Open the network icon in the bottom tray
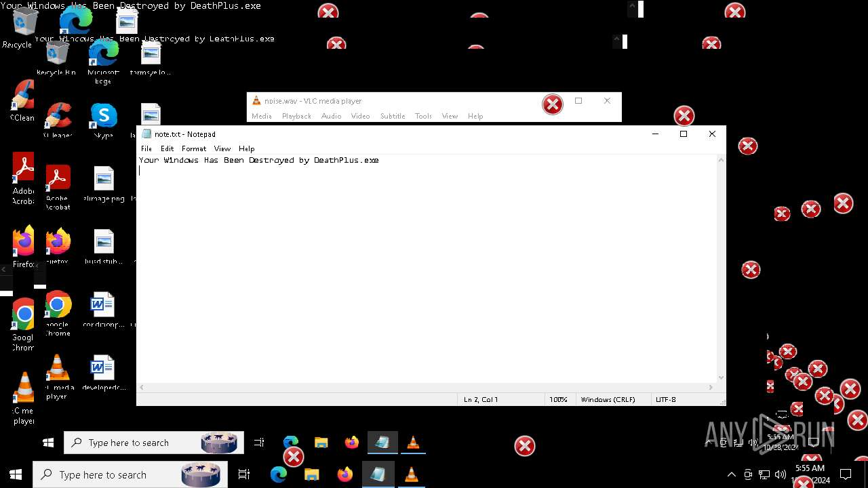 (764, 474)
